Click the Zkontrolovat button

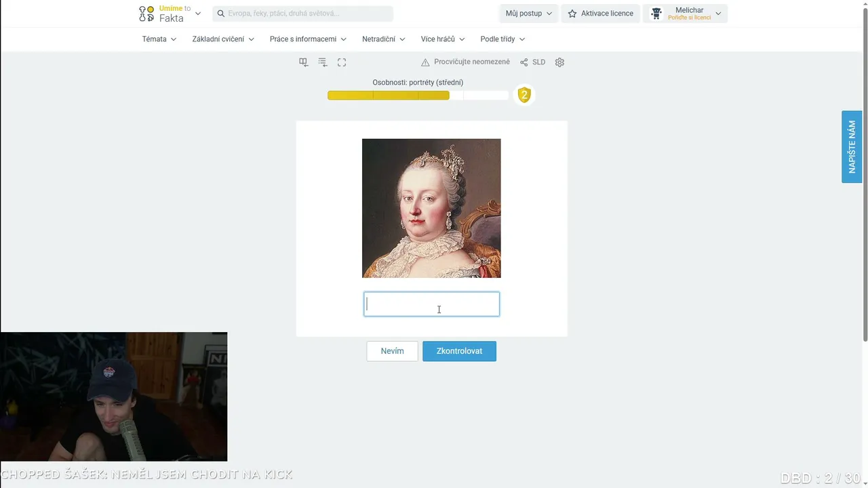pyautogui.click(x=459, y=351)
